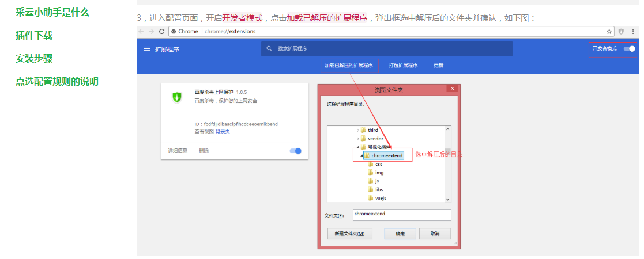This screenshot has height=259, width=644.
Task: Expand the vendor folder arrow
Action: tap(357, 139)
